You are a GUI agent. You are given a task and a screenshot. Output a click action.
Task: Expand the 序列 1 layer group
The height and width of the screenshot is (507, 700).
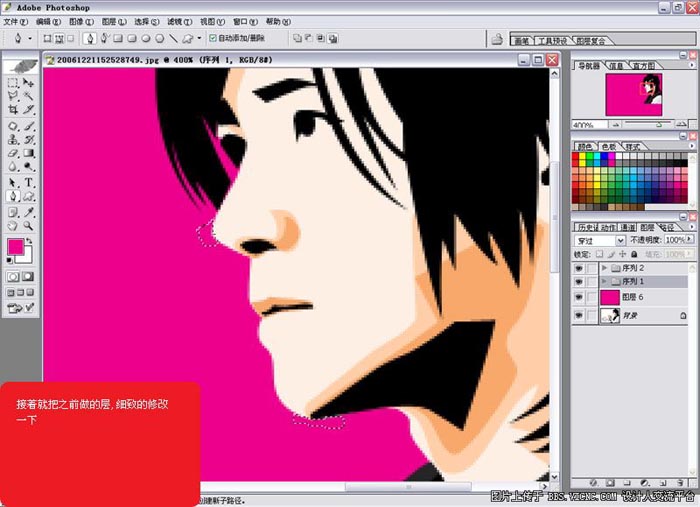pyautogui.click(x=604, y=283)
